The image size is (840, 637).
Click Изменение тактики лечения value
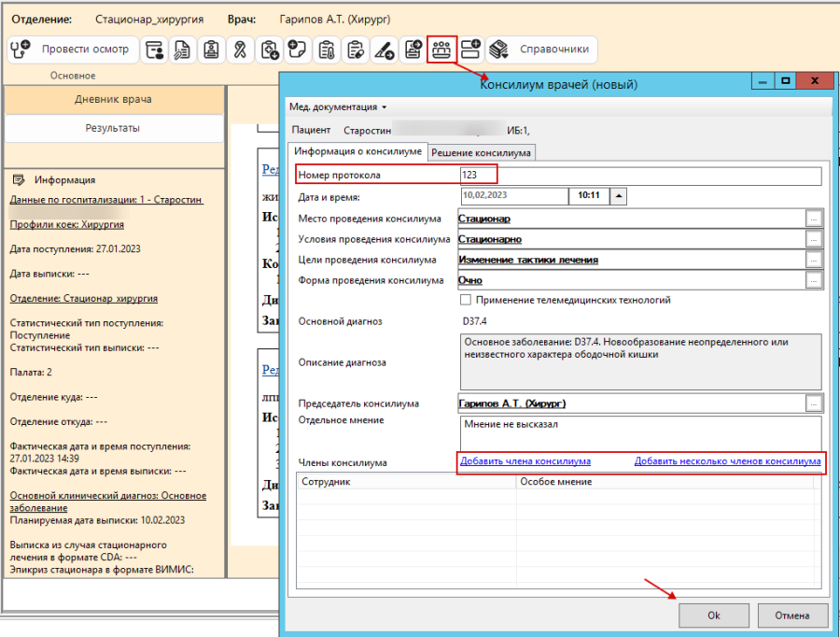[528, 260]
